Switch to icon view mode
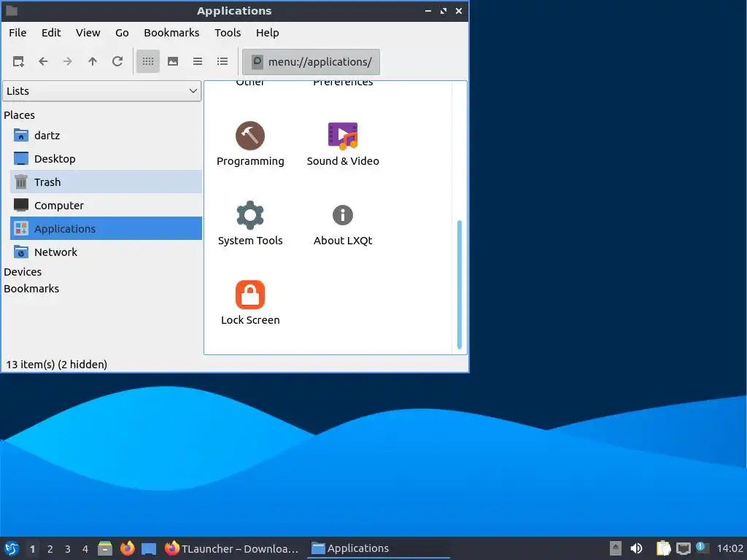This screenshot has height=560, width=747. [148, 61]
